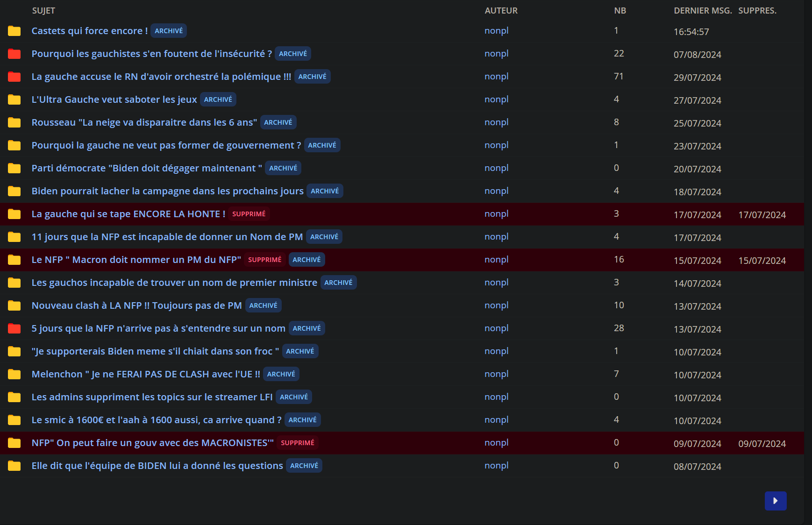This screenshot has height=525, width=812.
Task: Click folder icon beside 'Le smic à 1600€' topic
Action: (14, 420)
